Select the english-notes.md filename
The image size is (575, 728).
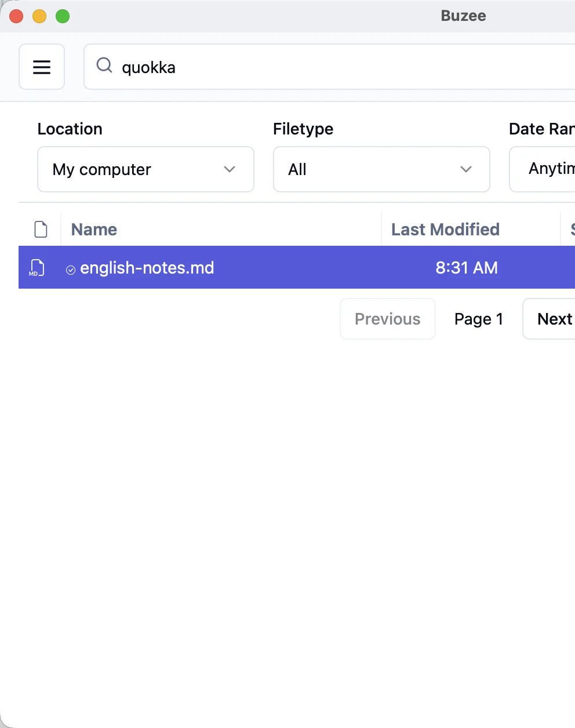coord(147,268)
